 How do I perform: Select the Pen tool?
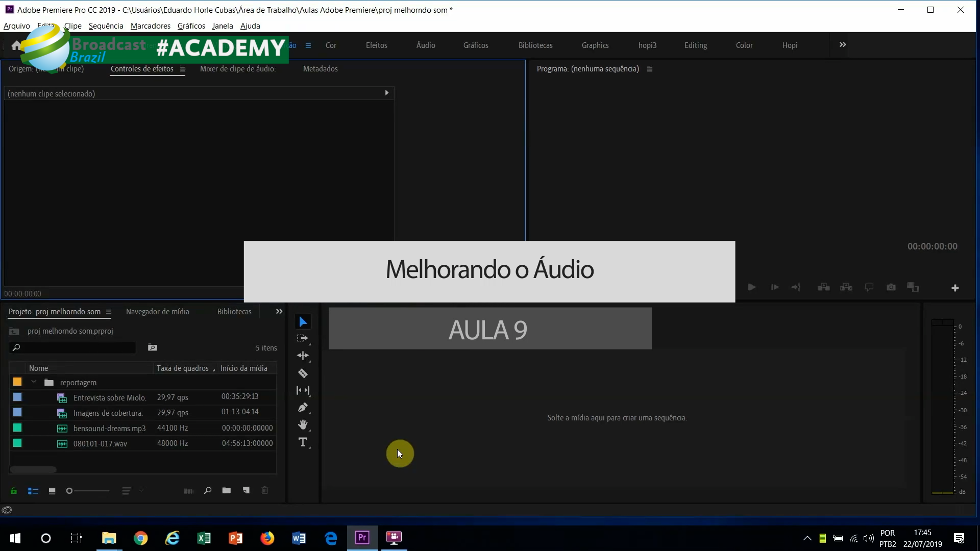303,408
